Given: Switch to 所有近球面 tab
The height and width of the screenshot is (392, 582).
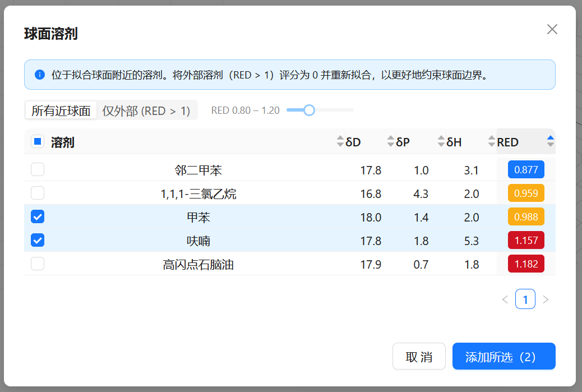Looking at the screenshot, I should [x=61, y=110].
